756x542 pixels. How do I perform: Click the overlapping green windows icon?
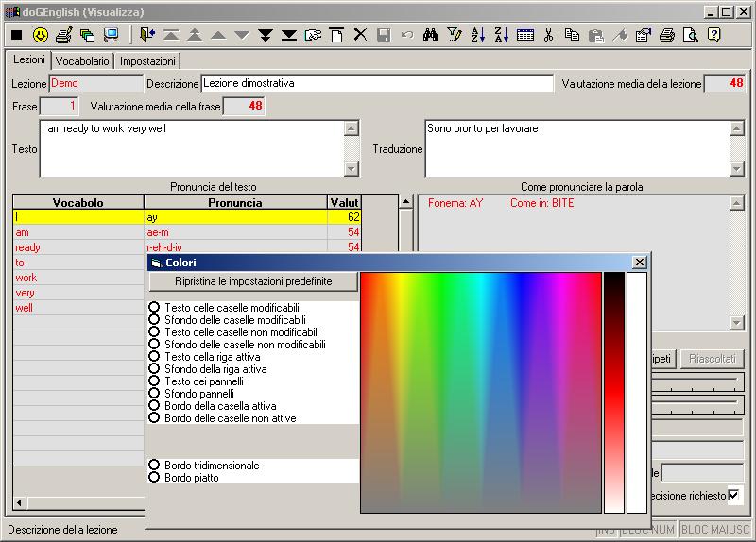click(87, 35)
